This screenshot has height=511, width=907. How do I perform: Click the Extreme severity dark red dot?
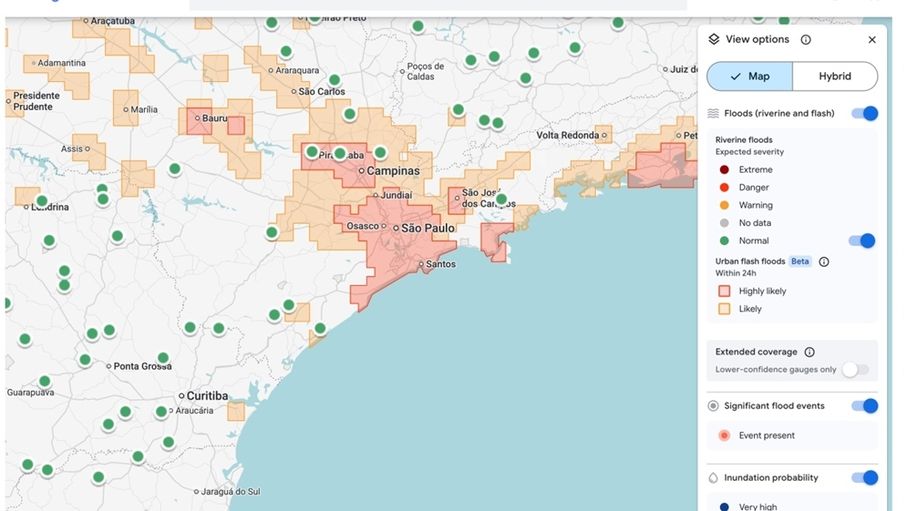tap(724, 170)
